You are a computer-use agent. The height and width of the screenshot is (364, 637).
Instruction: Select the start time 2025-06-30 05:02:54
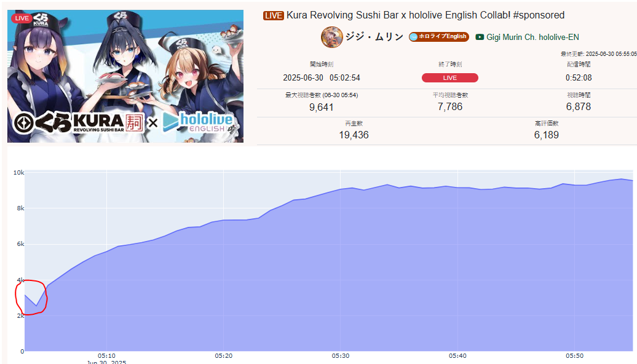(322, 77)
